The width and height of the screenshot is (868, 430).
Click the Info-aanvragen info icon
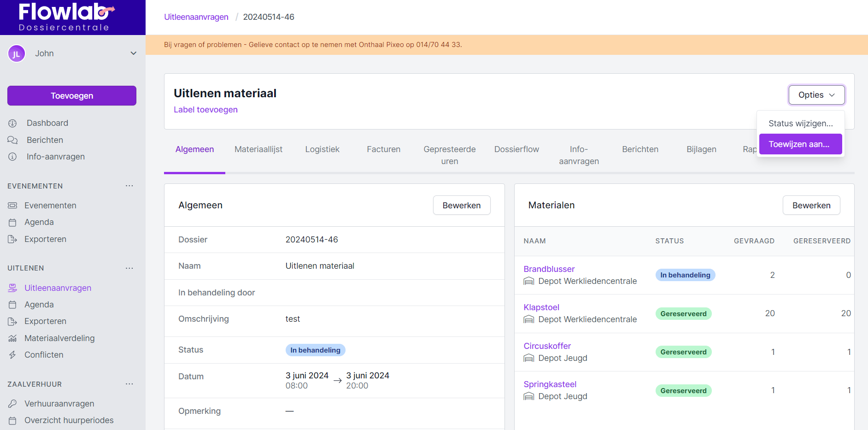pos(12,157)
